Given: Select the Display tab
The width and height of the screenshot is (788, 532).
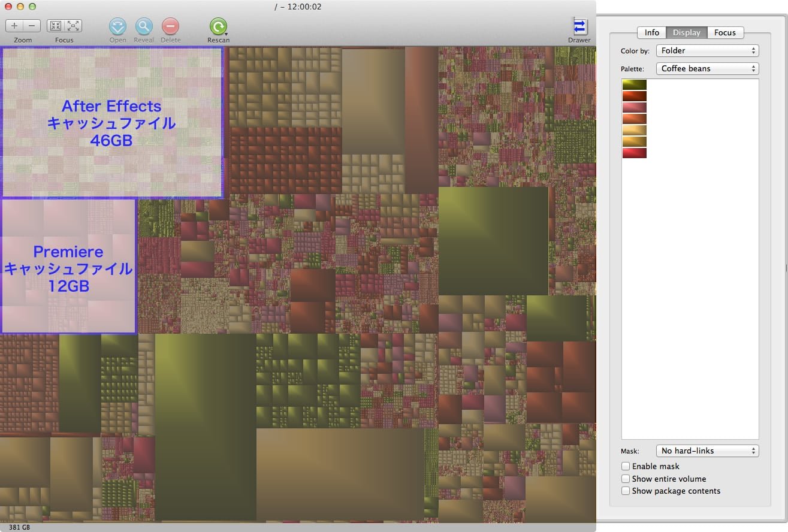Looking at the screenshot, I should point(686,32).
